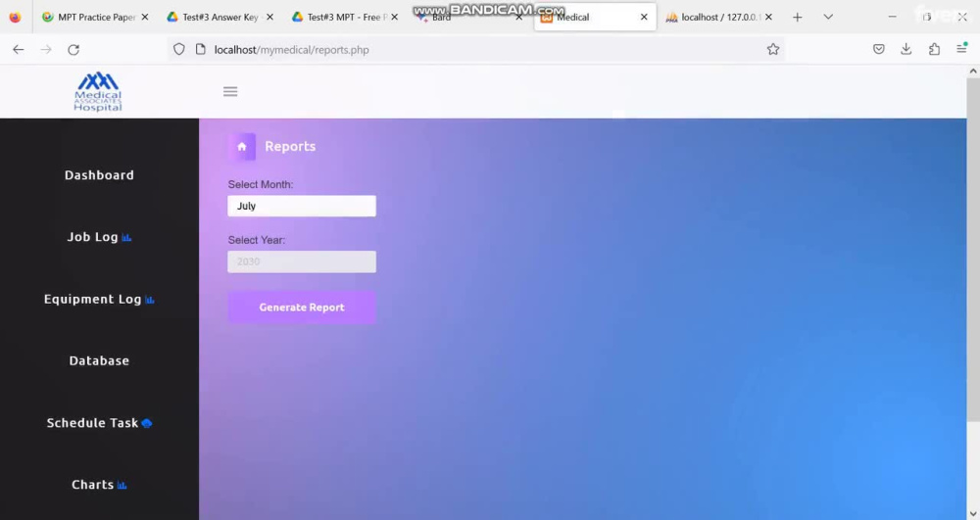Close the localhost / 127.0.0.1 tab
The image size is (980, 520).
[768, 17]
